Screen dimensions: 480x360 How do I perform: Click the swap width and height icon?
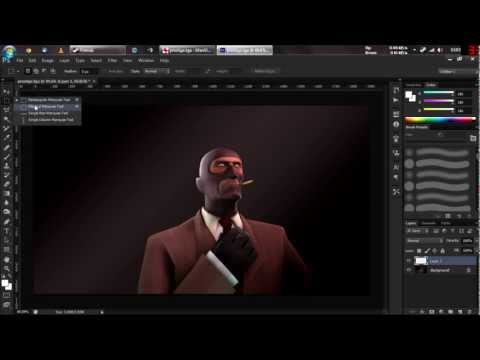208,71
